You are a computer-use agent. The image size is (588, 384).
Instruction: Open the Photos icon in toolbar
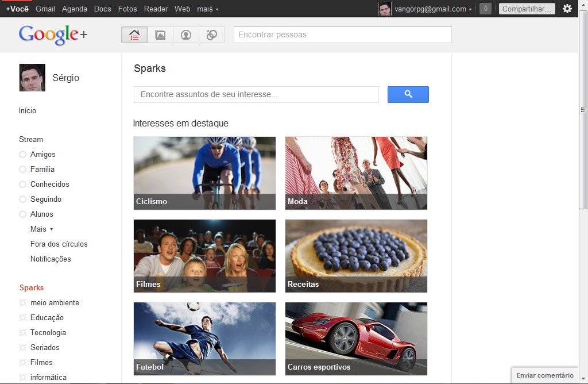(160, 35)
